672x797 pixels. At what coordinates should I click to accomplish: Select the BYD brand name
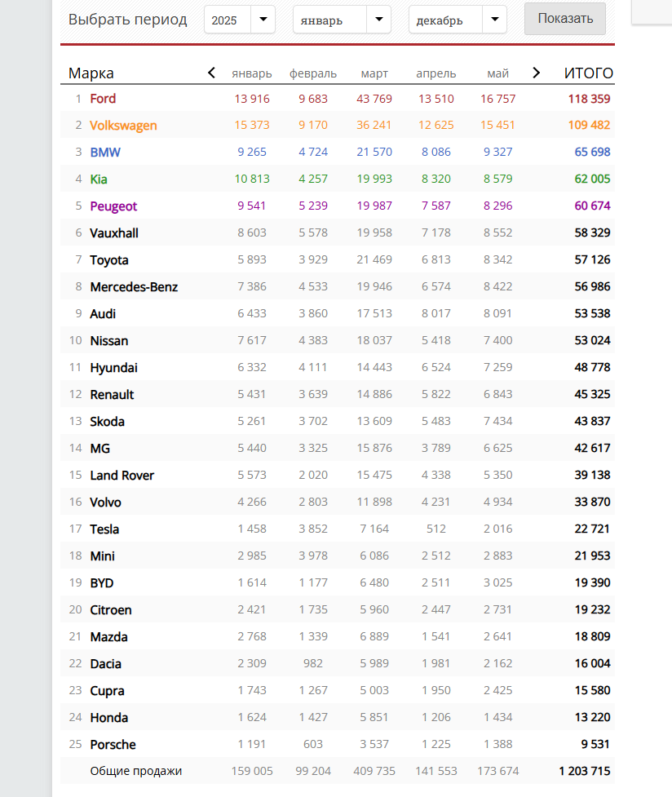point(102,583)
